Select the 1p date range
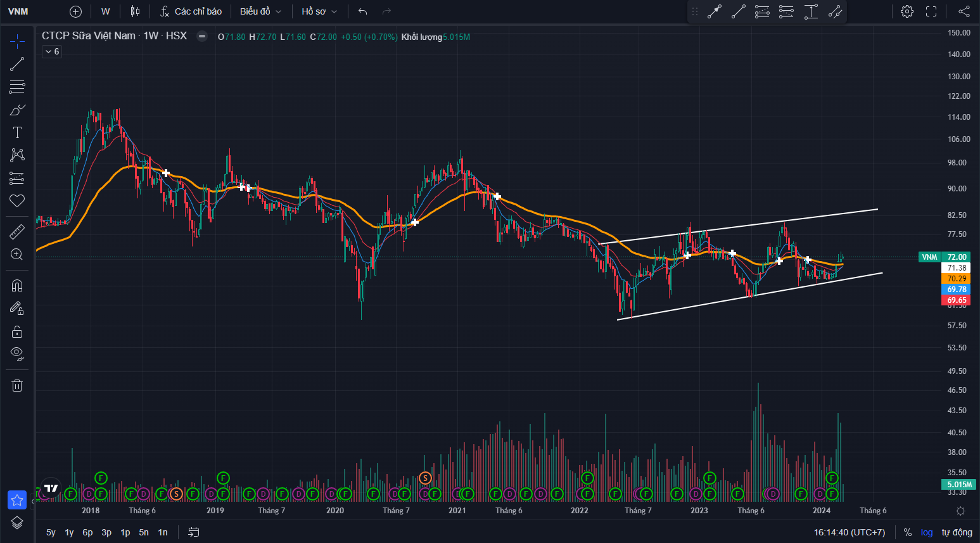This screenshot has height=543, width=980. tap(125, 532)
